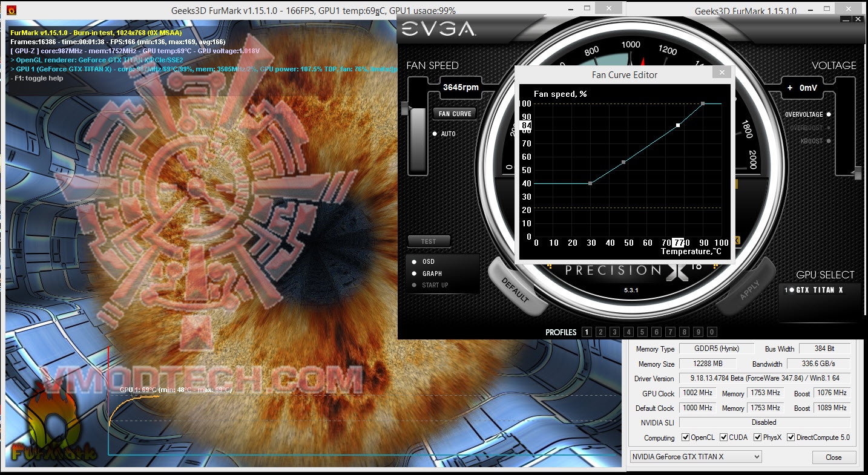
Task: Switch to profile 2
Action: [600, 332]
